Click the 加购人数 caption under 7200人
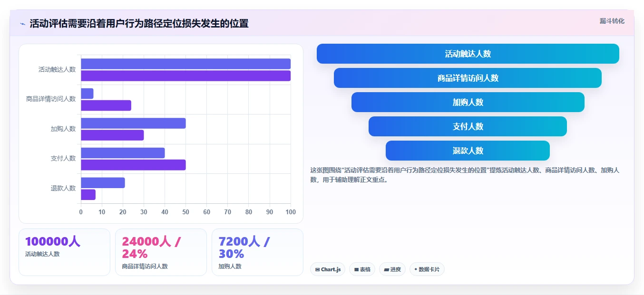 (x=230, y=266)
